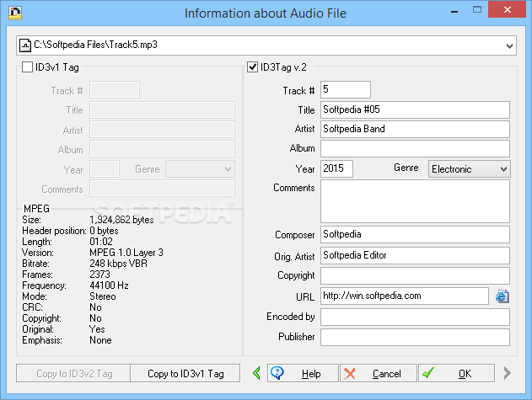Click the size value '1,924,862 bytes'
The image size is (532, 400).
pos(121,220)
